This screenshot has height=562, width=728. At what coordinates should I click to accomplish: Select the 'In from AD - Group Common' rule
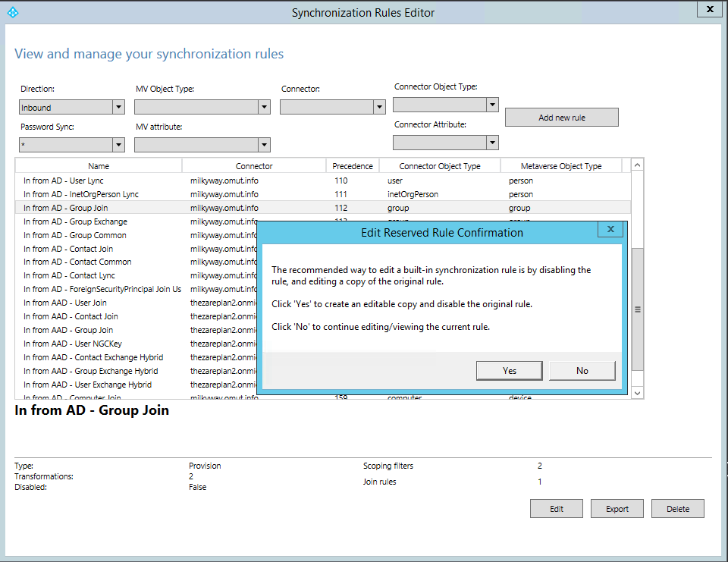75,235
